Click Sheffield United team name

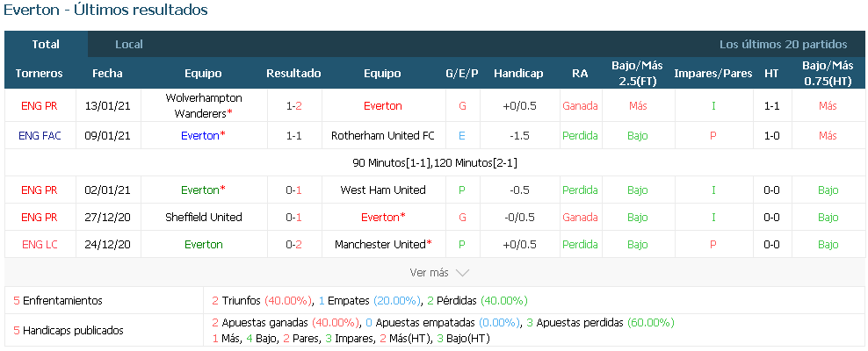pyautogui.click(x=204, y=218)
